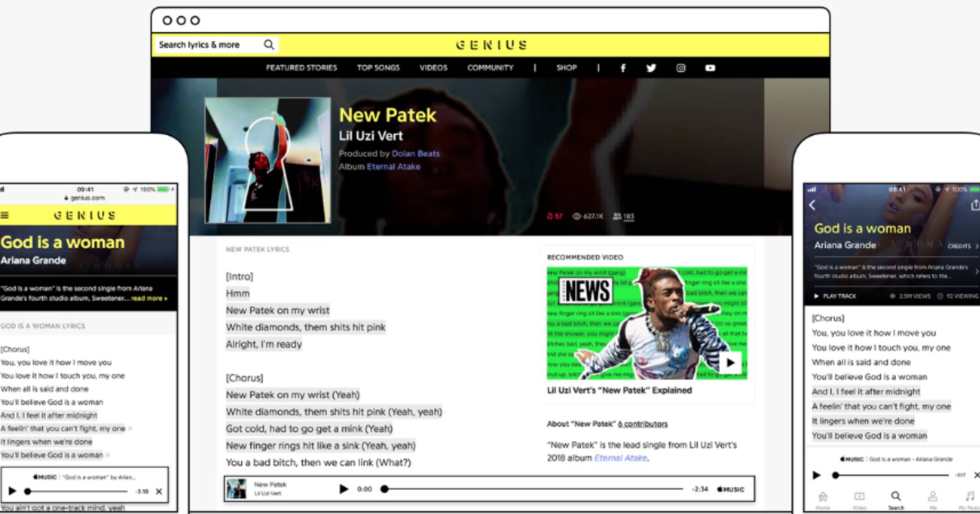
Task: Click Eternal Atake link in the About text
Action: 620,458
